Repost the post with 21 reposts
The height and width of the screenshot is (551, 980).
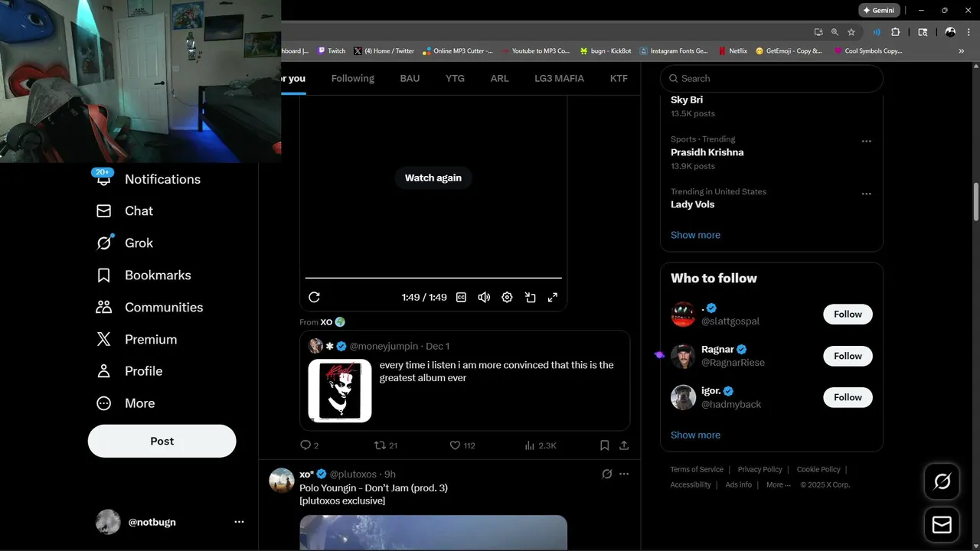click(385, 445)
